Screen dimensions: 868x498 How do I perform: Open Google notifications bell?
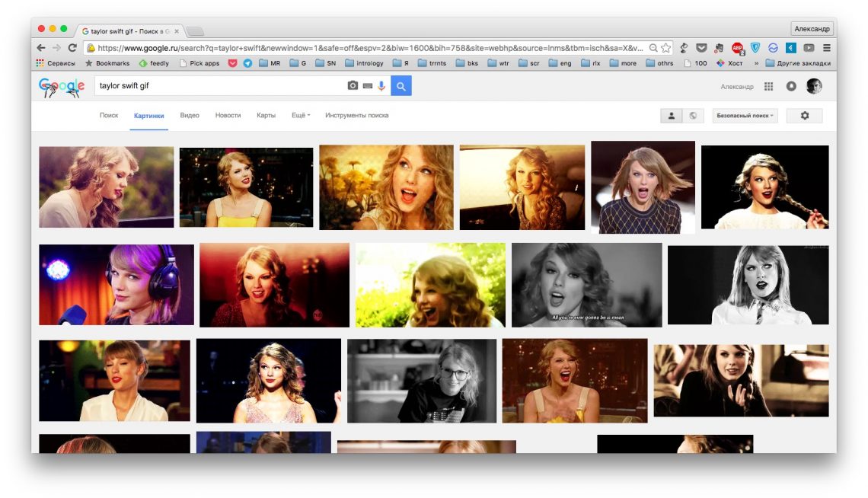(791, 87)
